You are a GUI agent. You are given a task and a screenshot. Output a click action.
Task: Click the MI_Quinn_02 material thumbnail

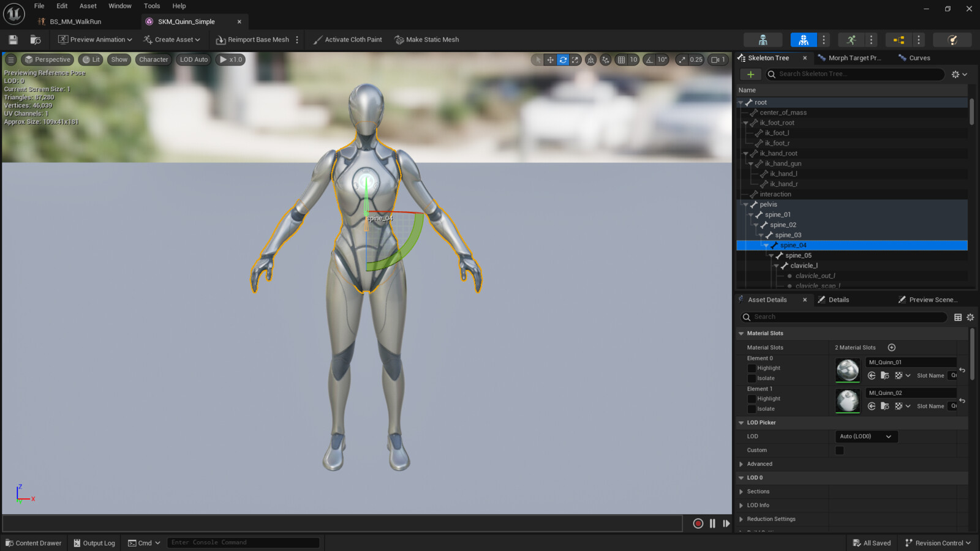[848, 401]
